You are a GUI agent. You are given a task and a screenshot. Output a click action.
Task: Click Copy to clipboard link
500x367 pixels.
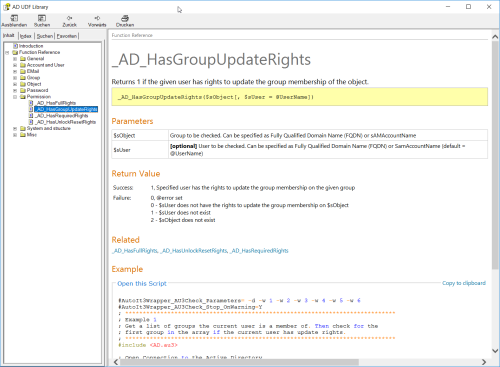click(464, 283)
